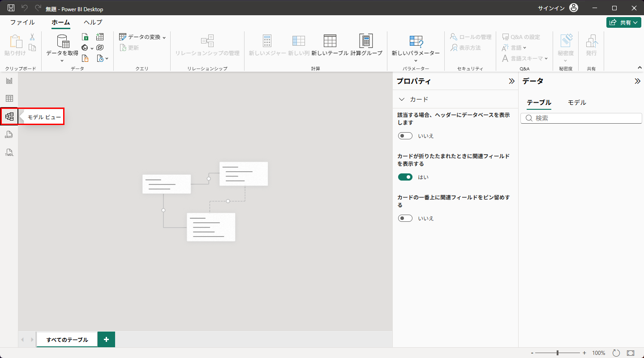Image resolution: width=644 pixels, height=358 pixels.
Task: Click the account avatar next to サインイン
Action: [574, 8]
